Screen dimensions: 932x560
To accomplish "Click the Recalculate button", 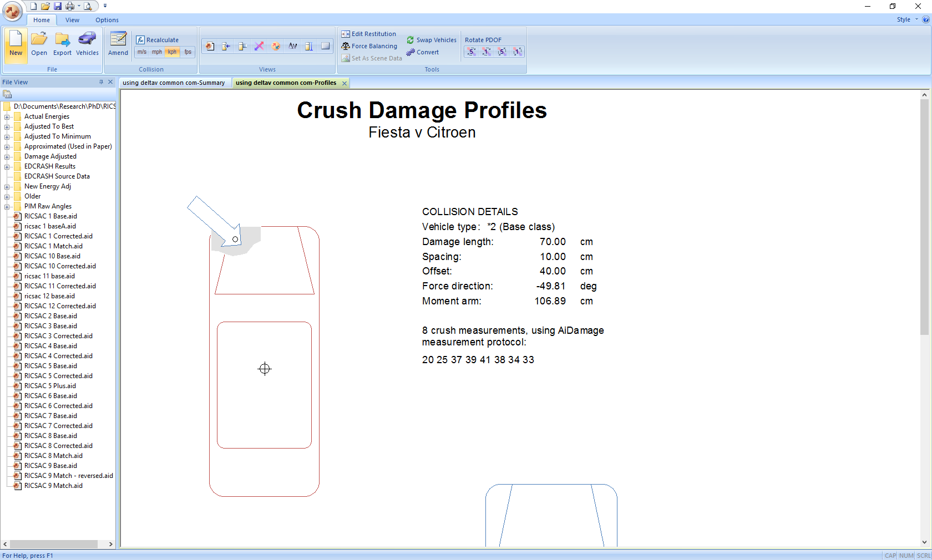I will pyautogui.click(x=158, y=40).
